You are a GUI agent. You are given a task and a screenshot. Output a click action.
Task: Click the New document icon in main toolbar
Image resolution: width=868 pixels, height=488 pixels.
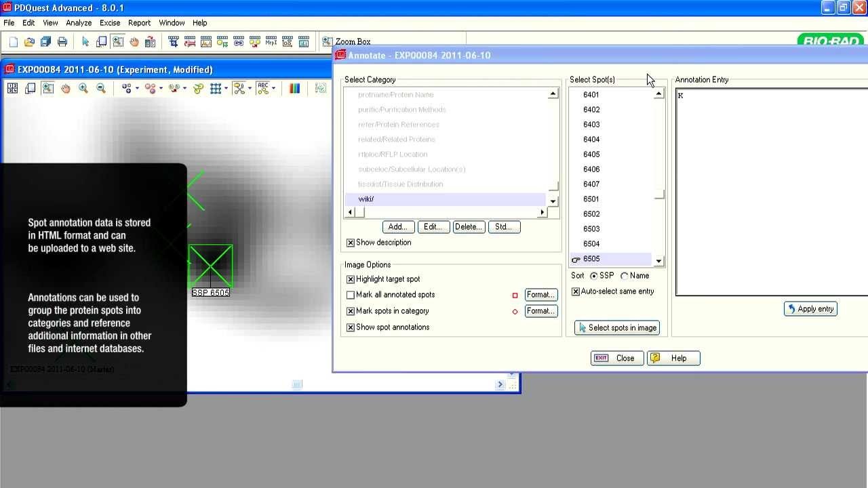14,41
